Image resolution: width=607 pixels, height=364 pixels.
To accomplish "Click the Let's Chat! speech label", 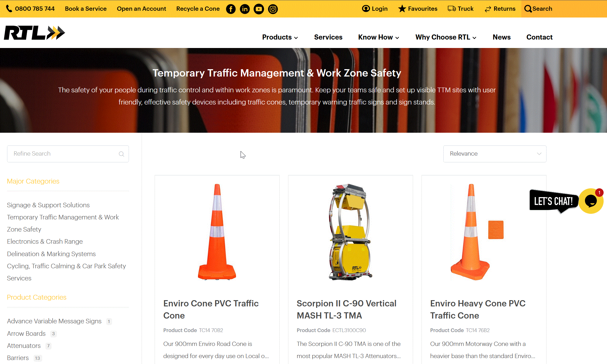I will pos(554,201).
